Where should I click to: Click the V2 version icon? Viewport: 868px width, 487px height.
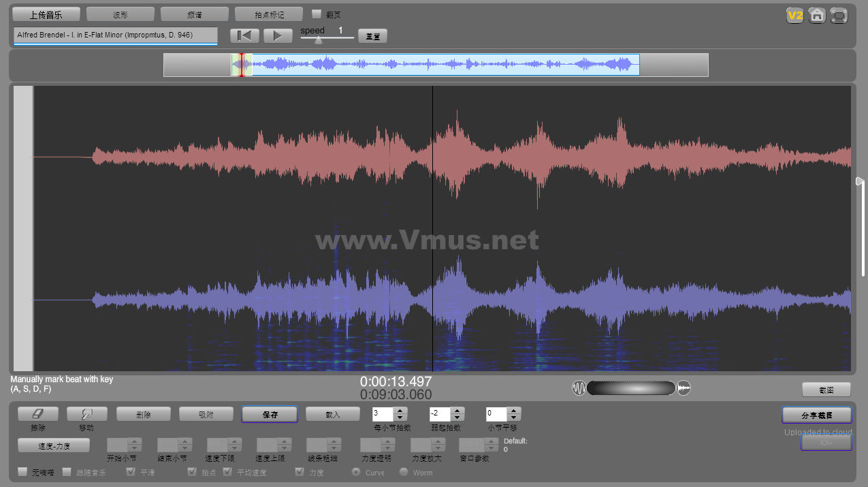point(794,16)
